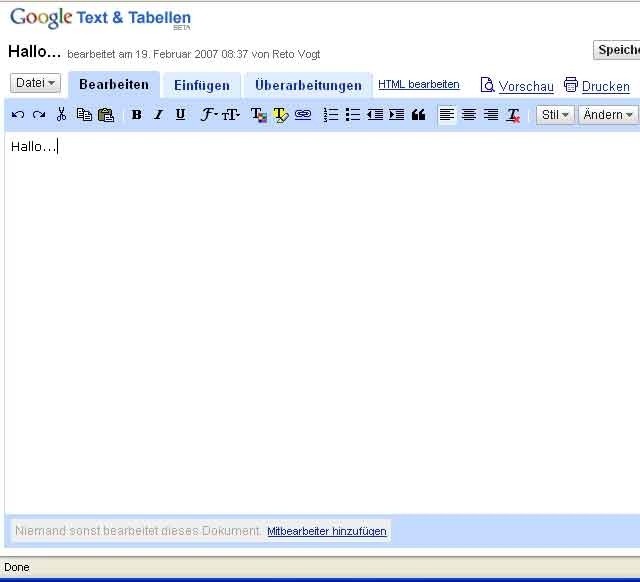The width and height of the screenshot is (640, 582).
Task: Choose the text color tool
Action: coord(259,115)
